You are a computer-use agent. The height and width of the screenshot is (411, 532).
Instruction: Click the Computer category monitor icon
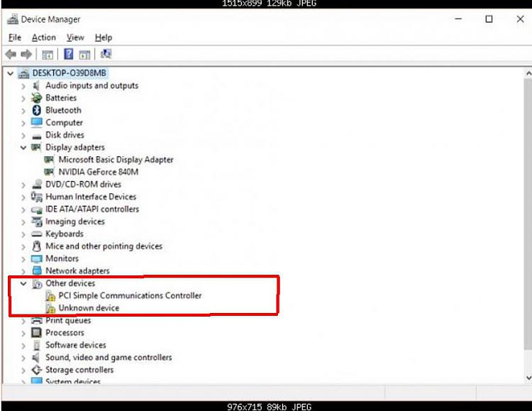coord(37,122)
